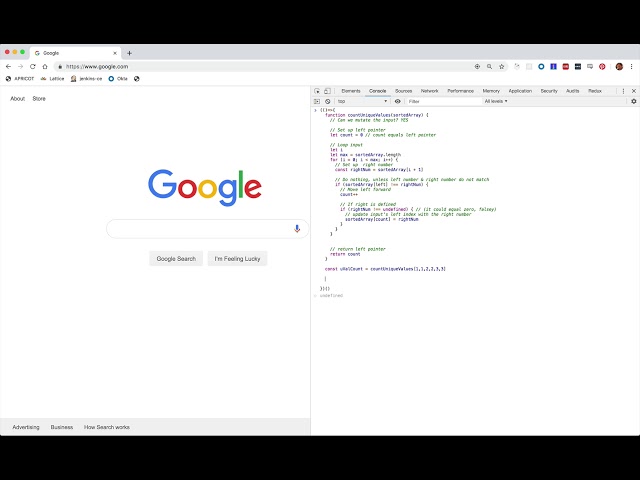Click the dark square extension icon
Viewport: 640px width, 480px height.
(578, 67)
